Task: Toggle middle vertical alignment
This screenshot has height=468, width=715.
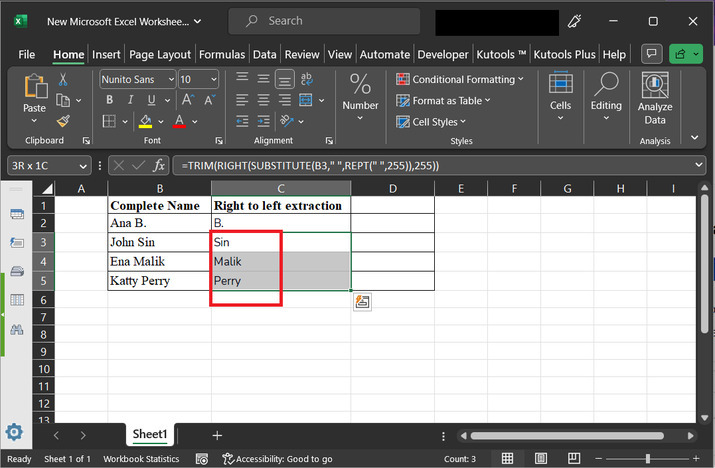Action: (263, 79)
